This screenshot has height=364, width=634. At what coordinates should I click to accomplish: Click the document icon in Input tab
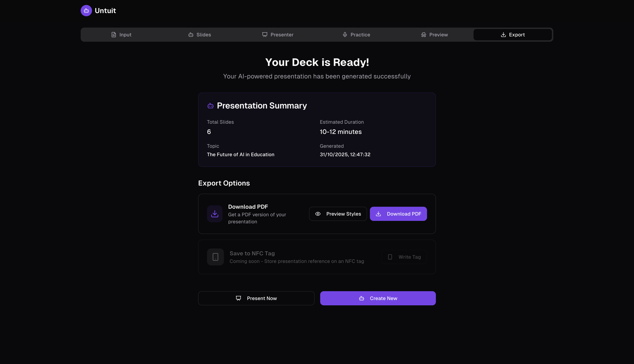coord(114,35)
